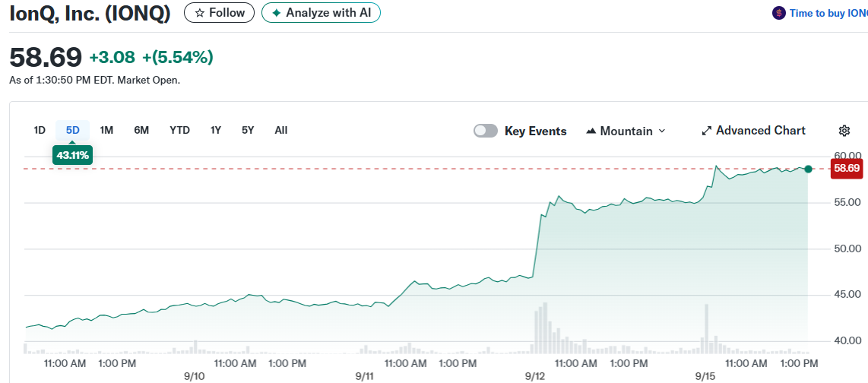The height and width of the screenshot is (383, 868).
Task: Click Analyze with AI button
Action: pyautogui.click(x=321, y=13)
